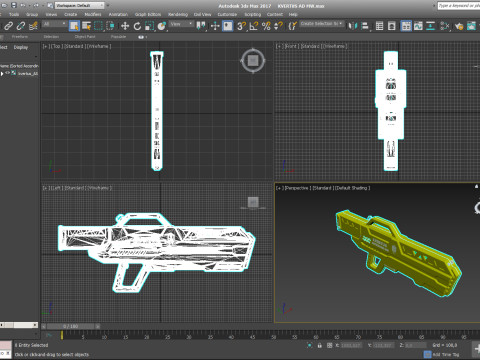Image resolution: width=480 pixels, height=360 pixels.
Task: Toggle 3D Snaps
Action: (x=241, y=26)
